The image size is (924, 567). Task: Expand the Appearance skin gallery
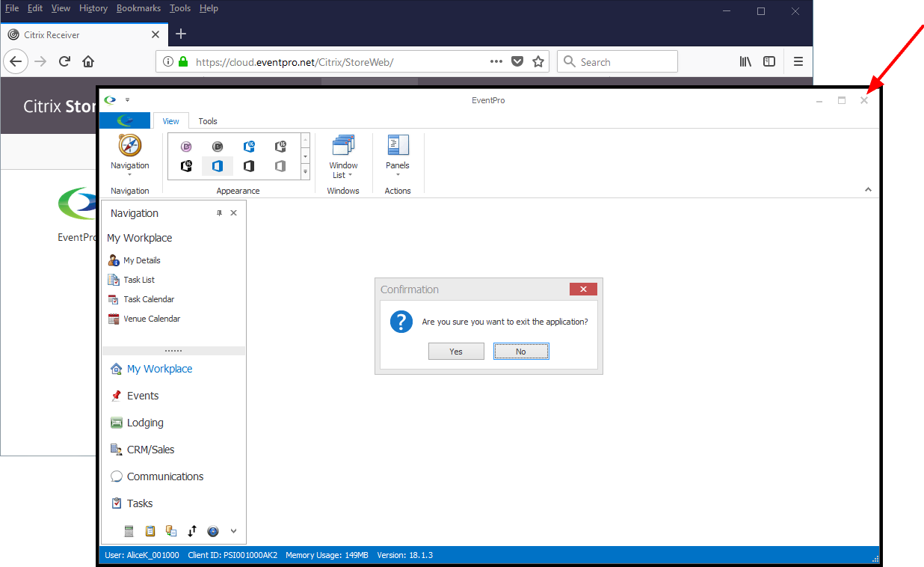pyautogui.click(x=305, y=172)
